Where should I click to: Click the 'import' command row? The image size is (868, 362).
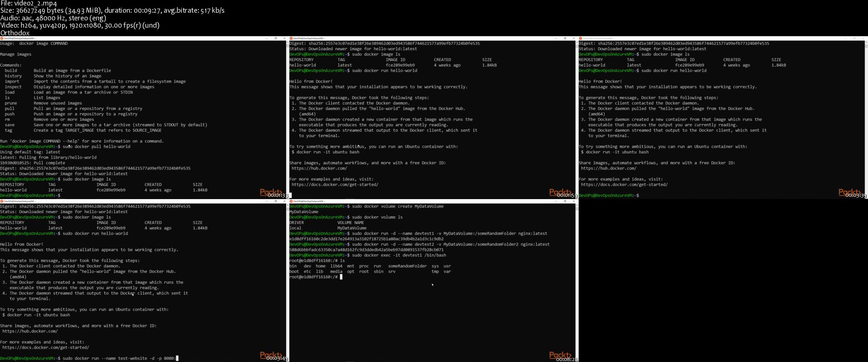(95, 81)
